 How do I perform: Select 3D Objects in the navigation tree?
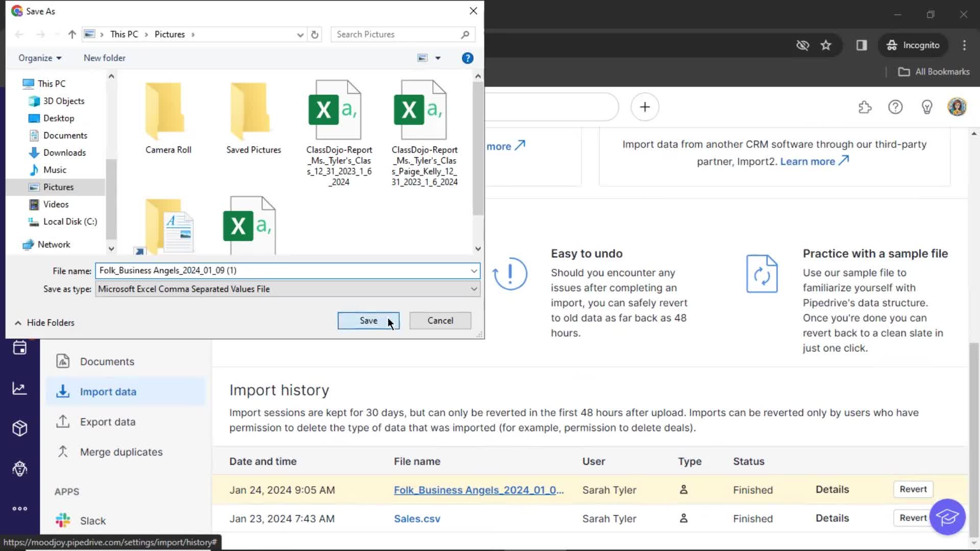64,101
